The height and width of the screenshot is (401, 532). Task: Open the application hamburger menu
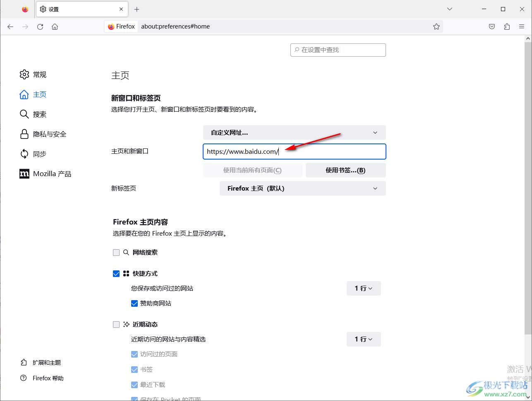(x=522, y=26)
